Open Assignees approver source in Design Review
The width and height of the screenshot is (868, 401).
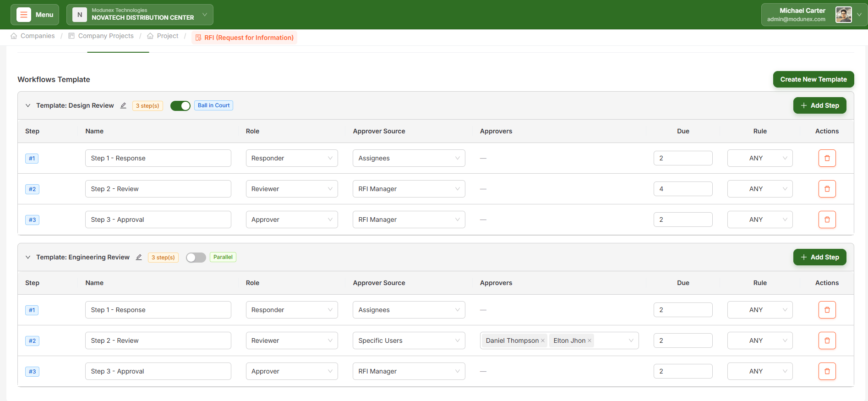click(409, 158)
